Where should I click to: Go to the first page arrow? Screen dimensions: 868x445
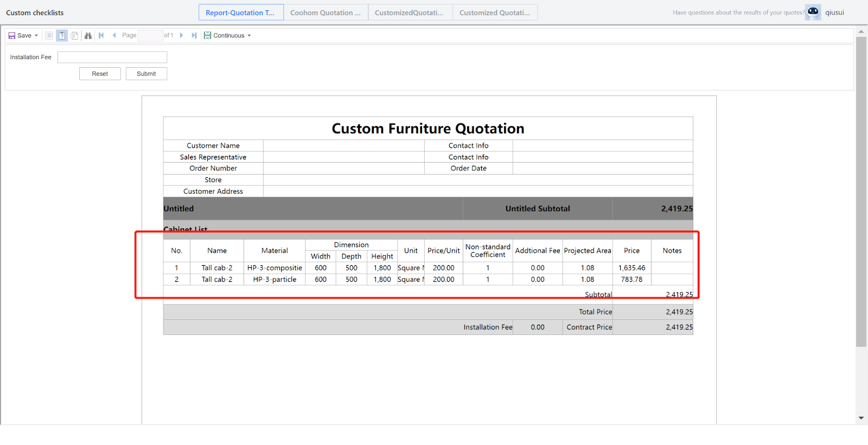(x=101, y=36)
